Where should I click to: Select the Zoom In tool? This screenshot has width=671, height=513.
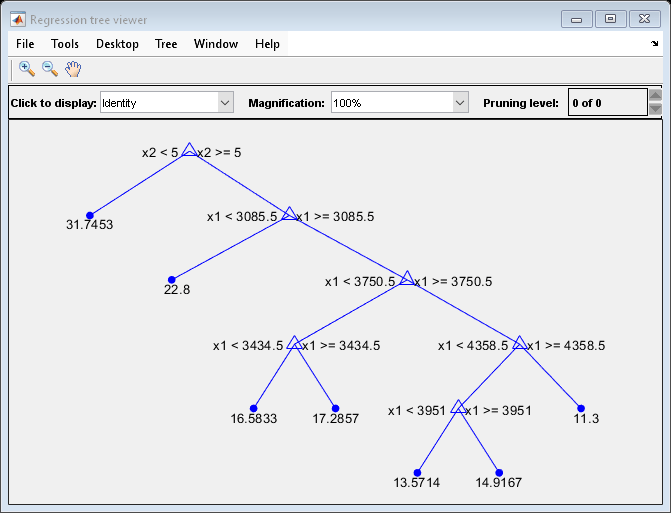pyautogui.click(x=27, y=69)
